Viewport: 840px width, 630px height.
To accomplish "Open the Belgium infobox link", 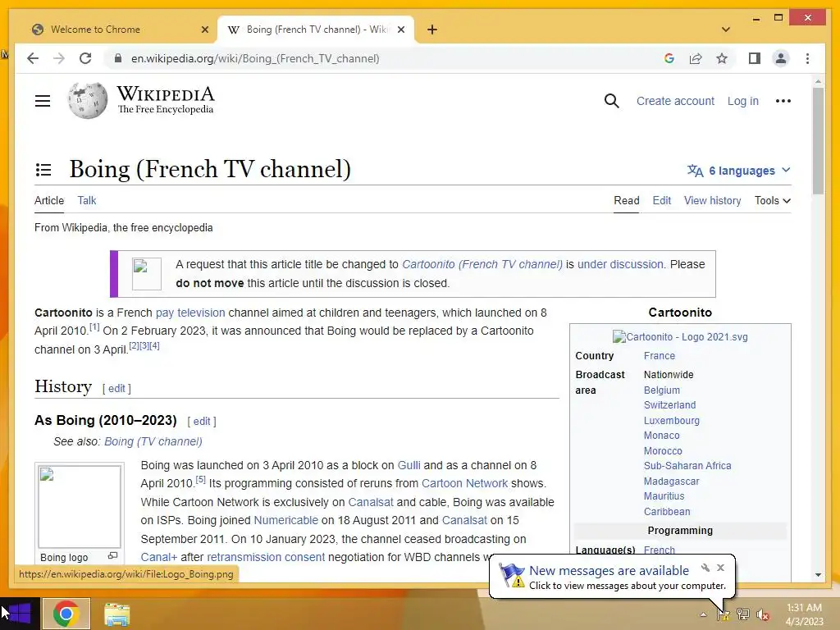I will click(x=662, y=390).
